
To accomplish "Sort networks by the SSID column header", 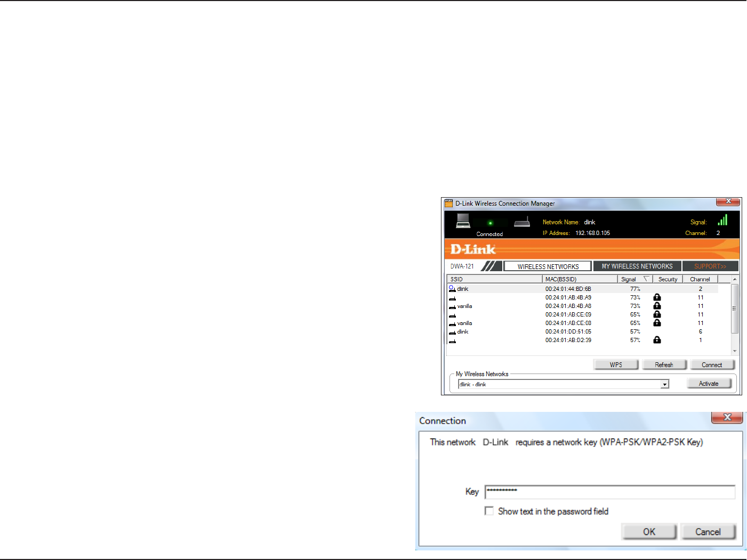I will coord(495,279).
